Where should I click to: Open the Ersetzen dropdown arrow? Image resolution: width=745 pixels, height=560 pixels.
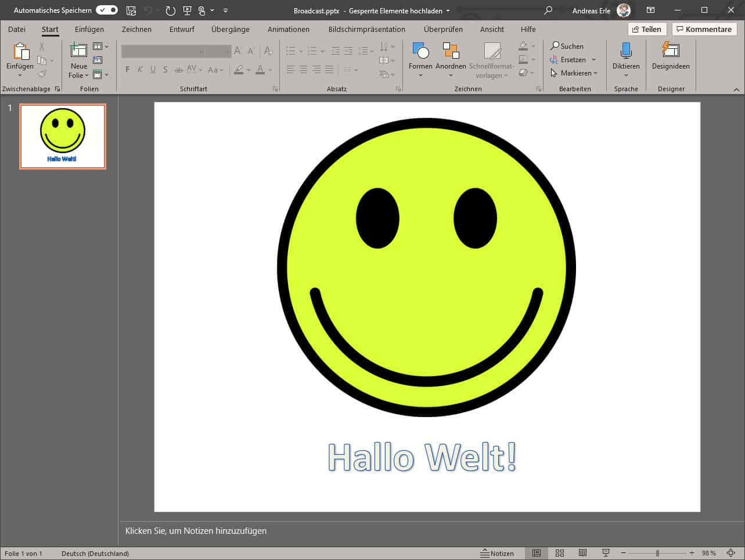[x=593, y=60]
